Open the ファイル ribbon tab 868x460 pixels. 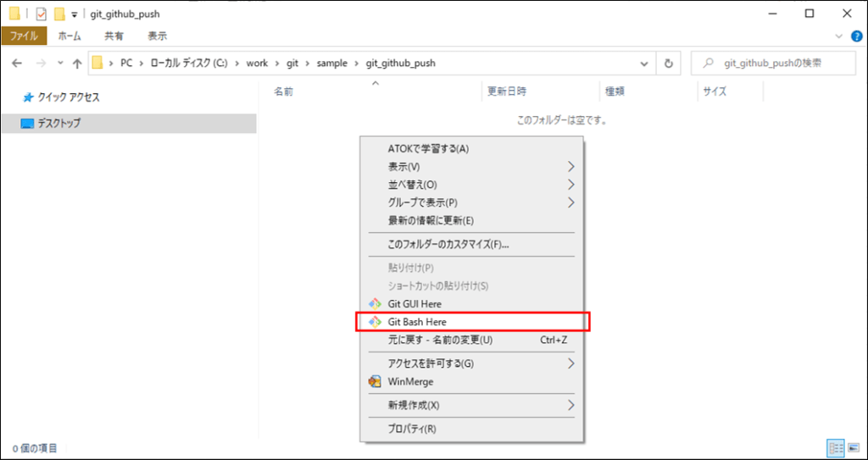(23, 36)
